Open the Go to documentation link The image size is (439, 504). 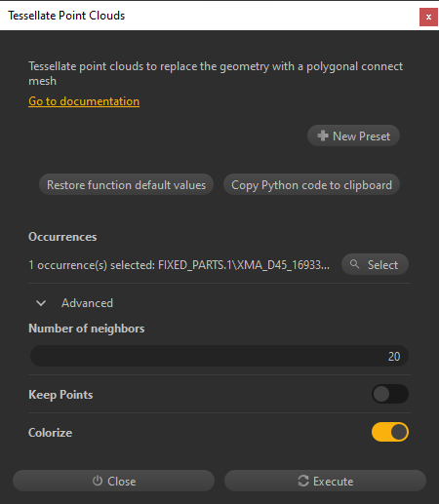pos(84,101)
